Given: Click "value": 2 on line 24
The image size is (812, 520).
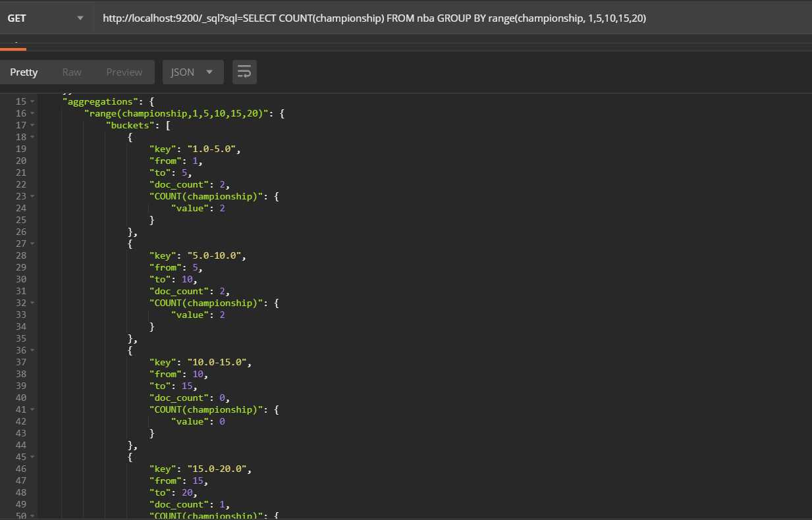Looking at the screenshot, I should [x=198, y=208].
